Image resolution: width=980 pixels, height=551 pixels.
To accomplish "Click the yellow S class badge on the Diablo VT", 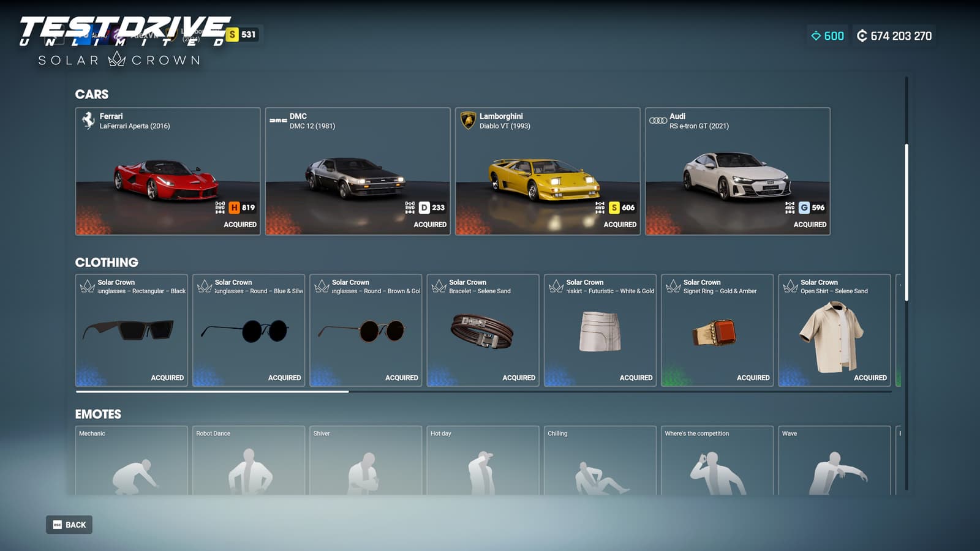I will 614,208.
